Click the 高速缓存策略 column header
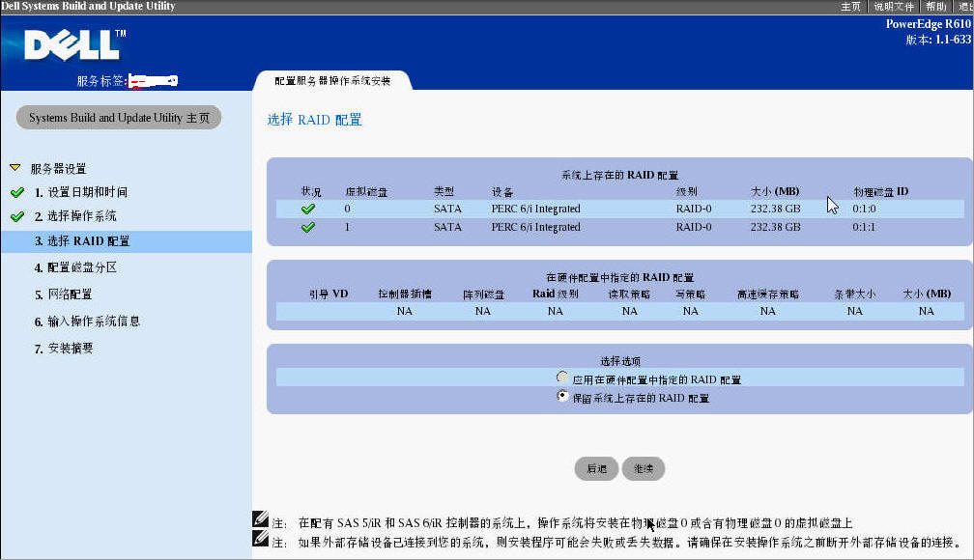Viewport: 974px width, 560px height. (768, 294)
